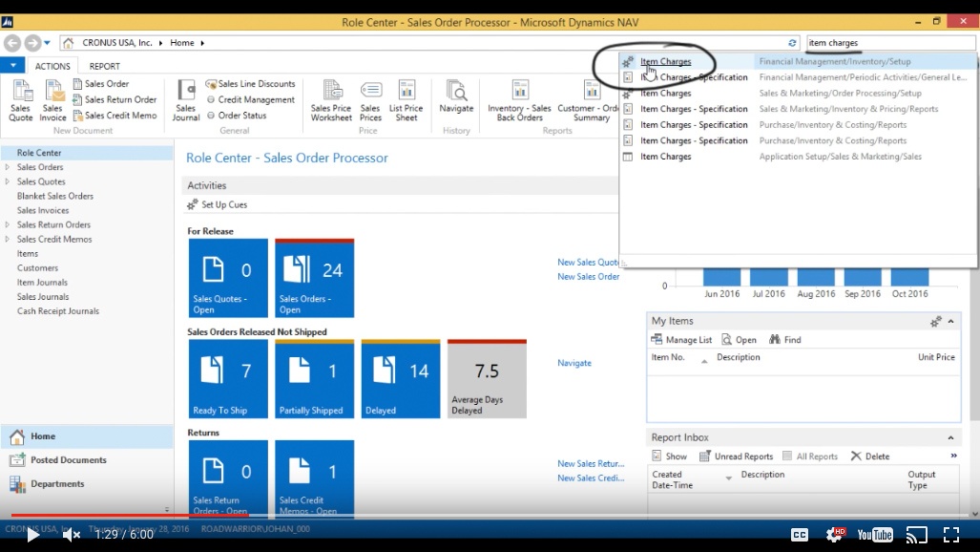Viewport: 980px width, 552px height.
Task: Open the navigation history dropdown
Action: 47,43
